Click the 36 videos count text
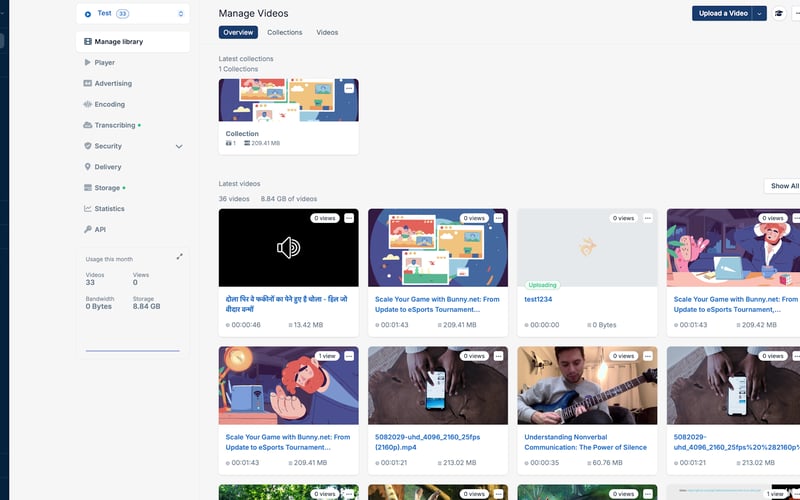The height and width of the screenshot is (500, 800). tap(234, 199)
